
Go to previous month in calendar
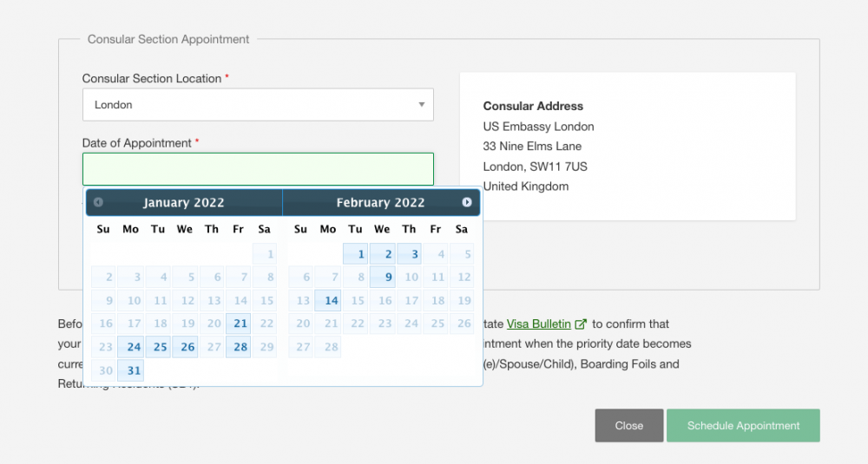click(98, 202)
